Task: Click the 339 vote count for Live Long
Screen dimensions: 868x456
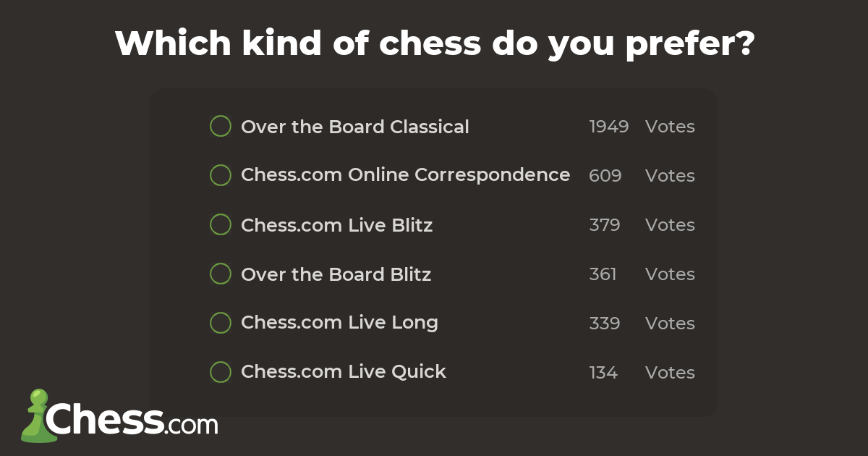Action: tap(605, 324)
